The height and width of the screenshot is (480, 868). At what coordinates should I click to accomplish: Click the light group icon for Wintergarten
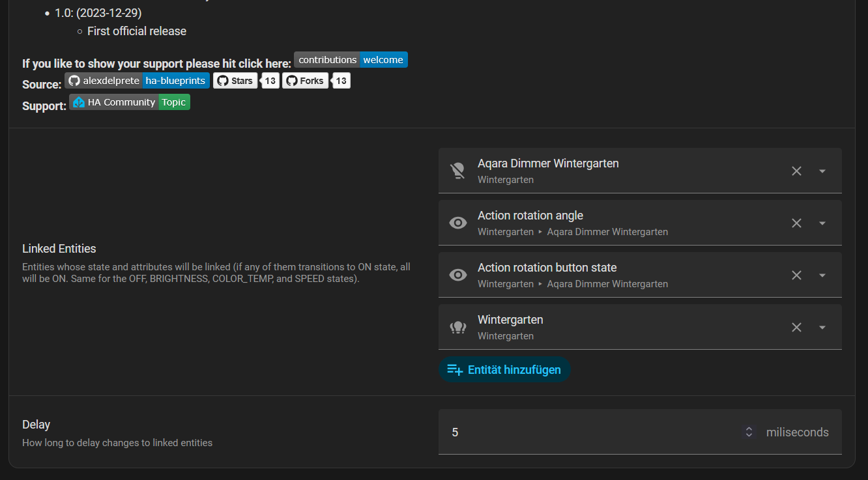tap(458, 327)
